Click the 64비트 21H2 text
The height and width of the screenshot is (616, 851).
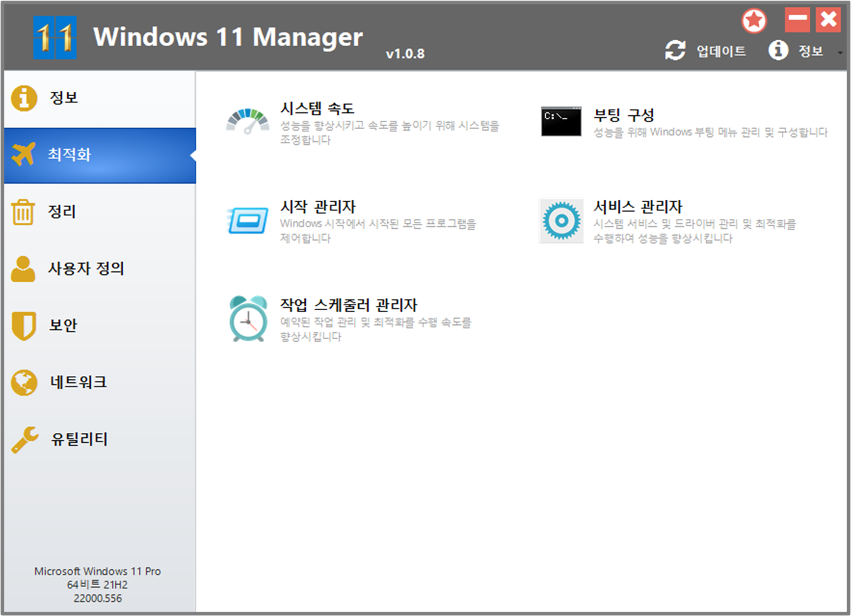[97, 585]
